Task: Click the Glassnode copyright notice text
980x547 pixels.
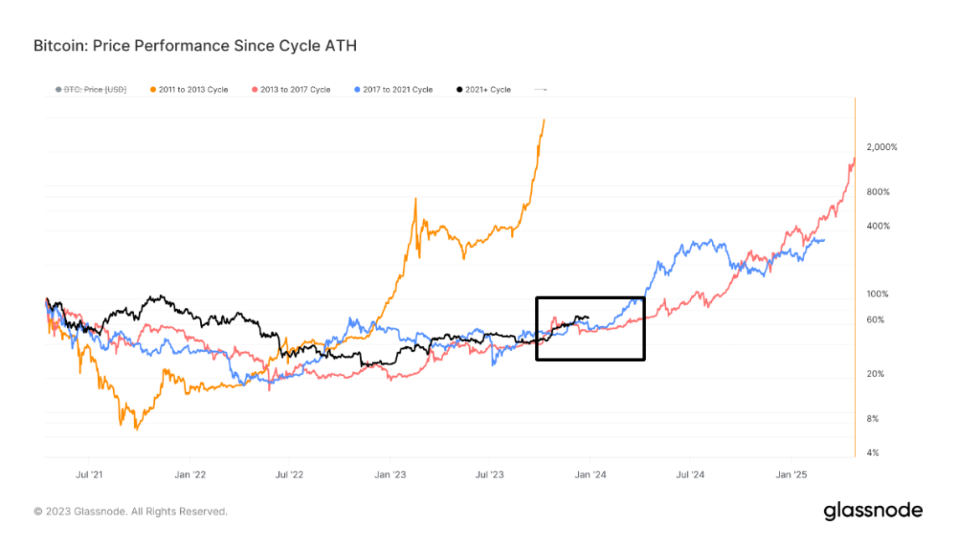Action: point(131,511)
